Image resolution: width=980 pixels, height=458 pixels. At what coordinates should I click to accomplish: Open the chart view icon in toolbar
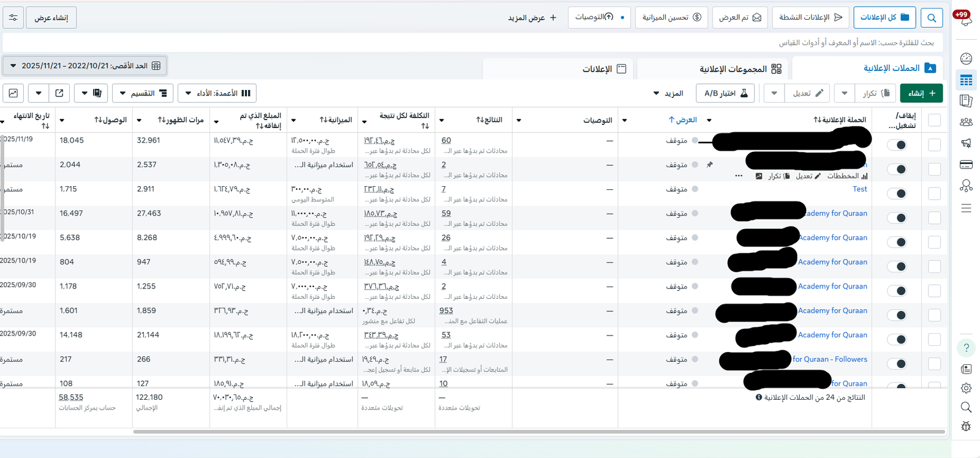(x=13, y=93)
